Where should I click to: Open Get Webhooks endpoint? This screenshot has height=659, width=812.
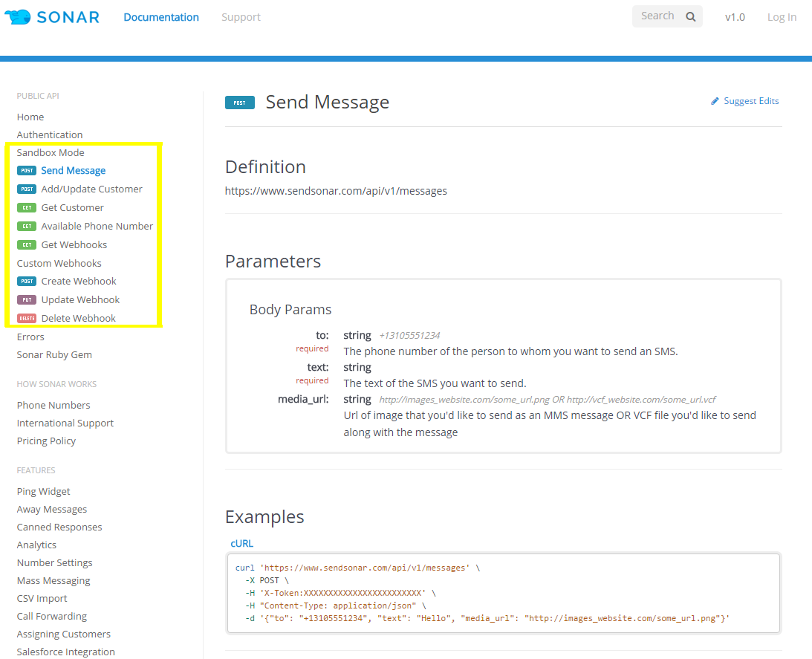(74, 244)
